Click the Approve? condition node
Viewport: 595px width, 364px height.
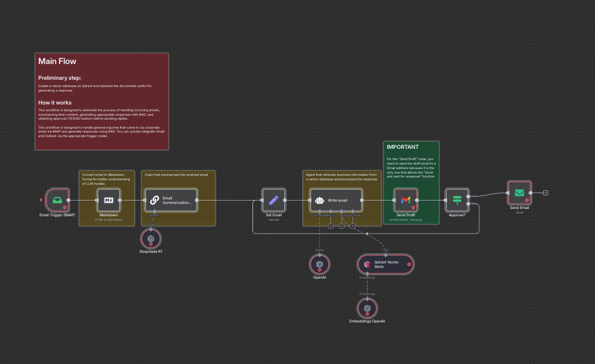tap(456, 200)
